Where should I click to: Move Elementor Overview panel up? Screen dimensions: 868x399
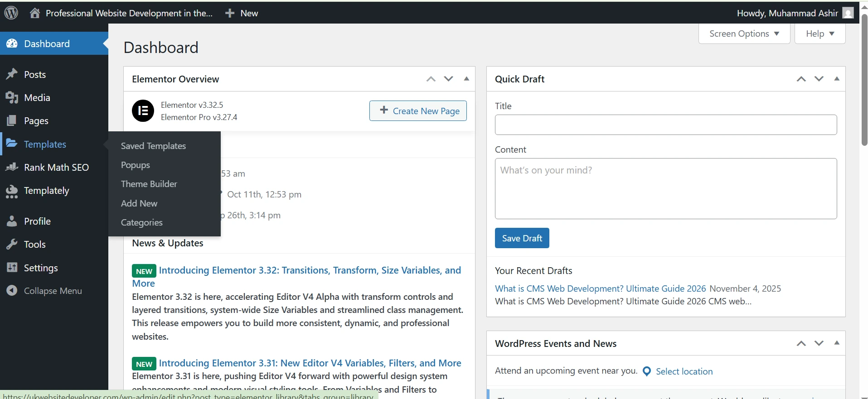pos(431,79)
